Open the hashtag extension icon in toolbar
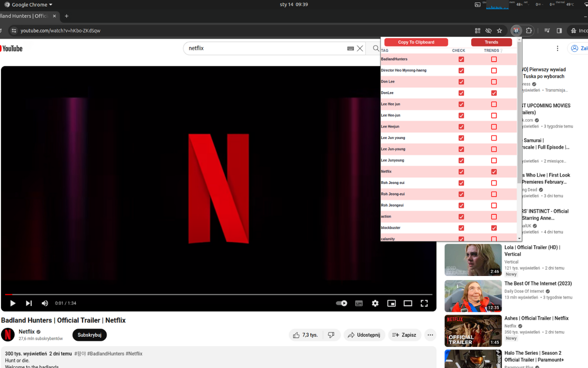Image resolution: width=588 pixels, height=368 pixels. pyautogui.click(x=516, y=31)
